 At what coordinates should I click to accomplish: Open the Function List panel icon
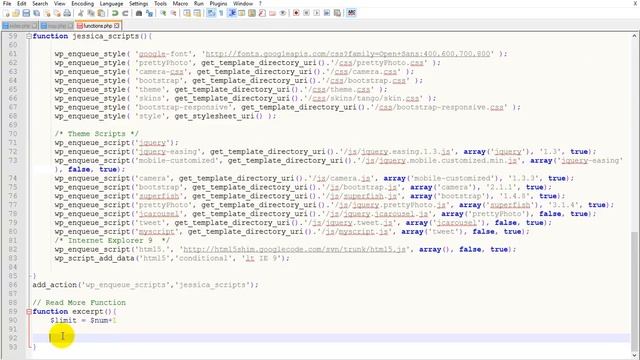point(262,13)
